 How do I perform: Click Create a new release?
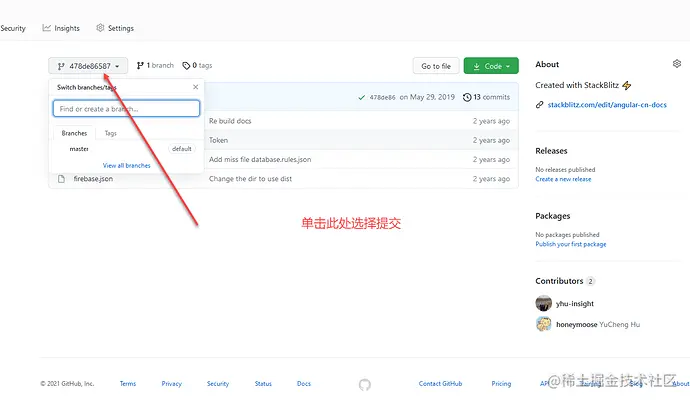(563, 179)
